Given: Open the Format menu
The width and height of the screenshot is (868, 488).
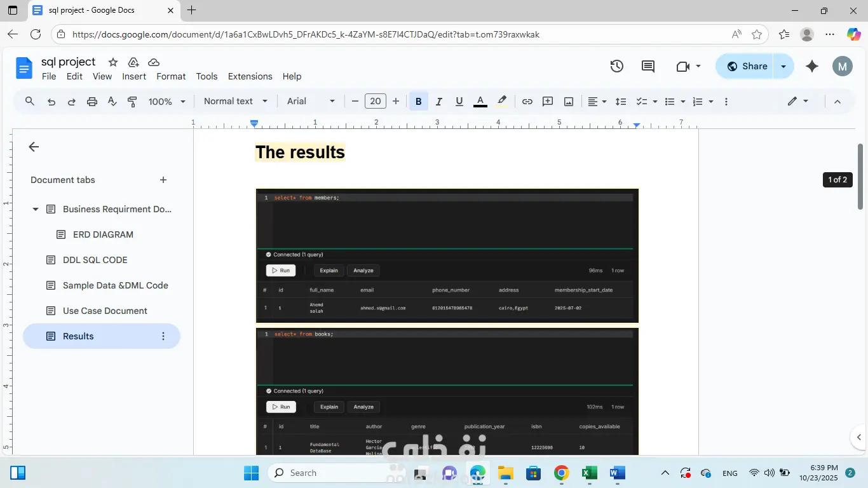Looking at the screenshot, I should pos(171,76).
